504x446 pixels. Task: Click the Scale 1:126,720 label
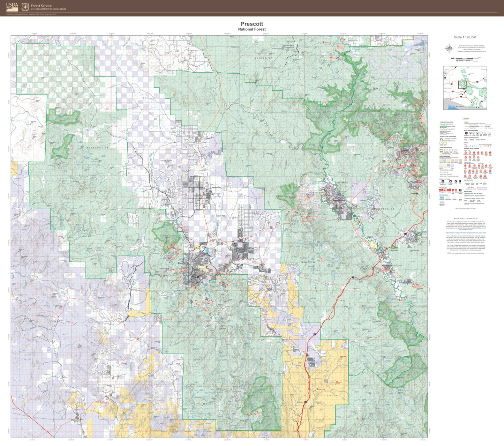pyautogui.click(x=465, y=37)
